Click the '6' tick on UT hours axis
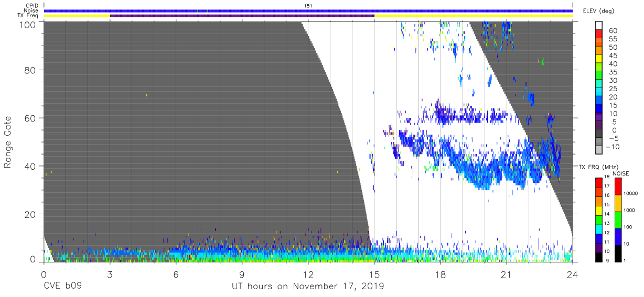644x297 pixels. pos(176,274)
